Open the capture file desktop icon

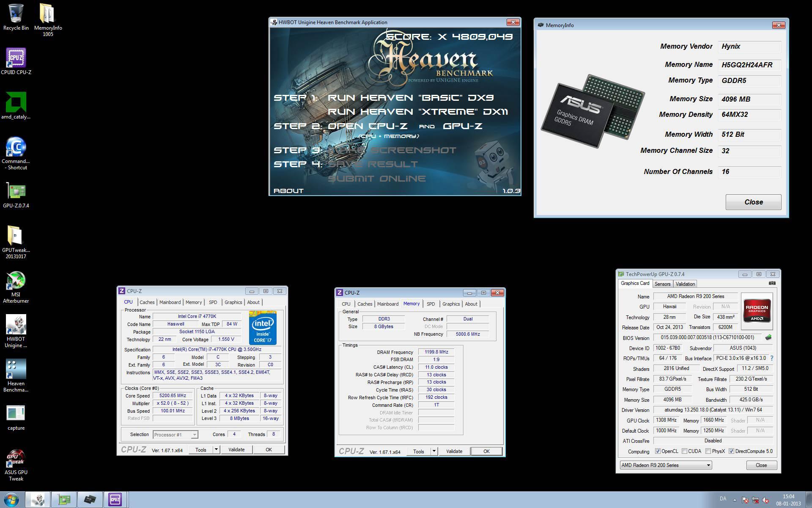pyautogui.click(x=16, y=418)
